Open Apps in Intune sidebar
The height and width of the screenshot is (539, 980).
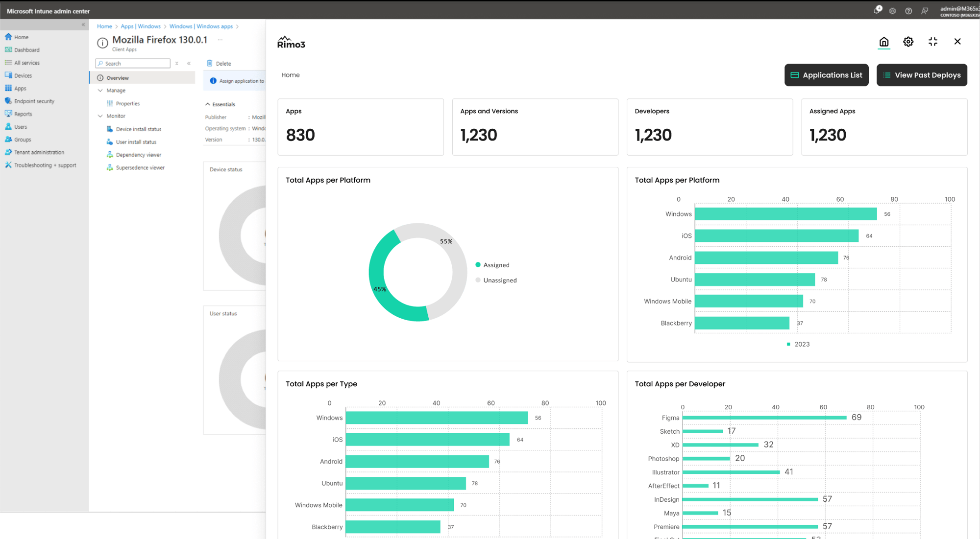click(x=20, y=89)
